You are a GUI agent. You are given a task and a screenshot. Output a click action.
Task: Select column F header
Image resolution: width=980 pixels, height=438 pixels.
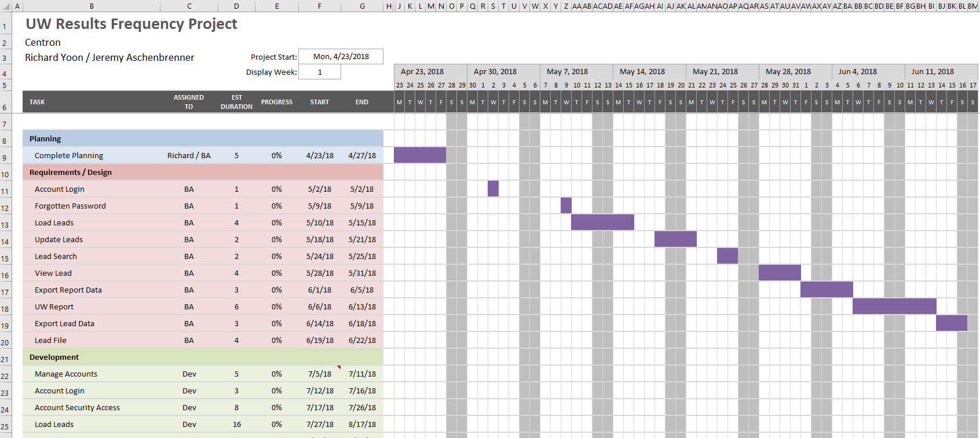[320, 6]
